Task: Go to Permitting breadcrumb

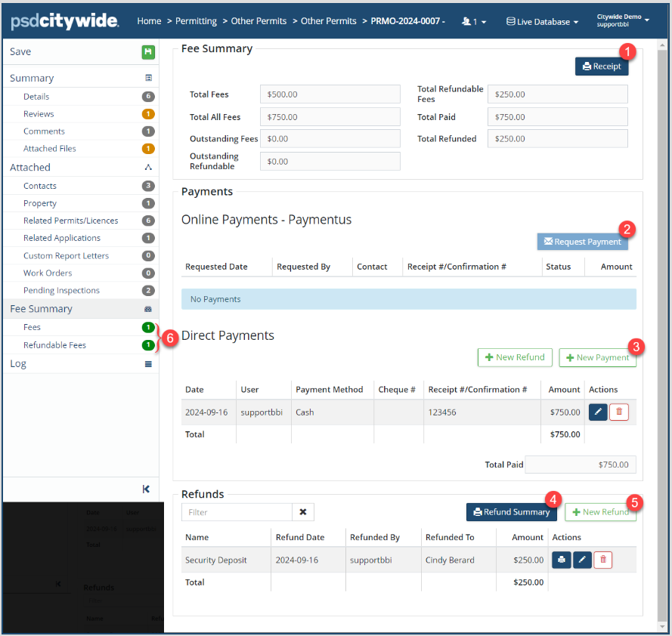Action: (196, 21)
